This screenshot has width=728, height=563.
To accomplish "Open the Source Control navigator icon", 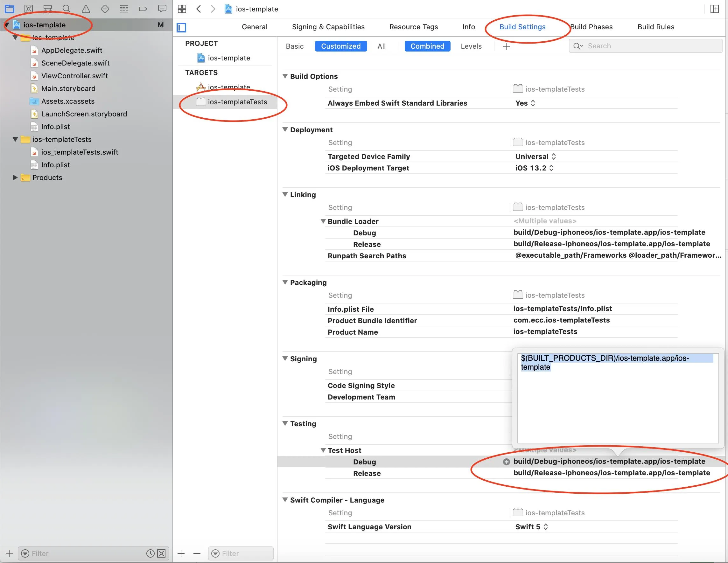I will coord(29,9).
